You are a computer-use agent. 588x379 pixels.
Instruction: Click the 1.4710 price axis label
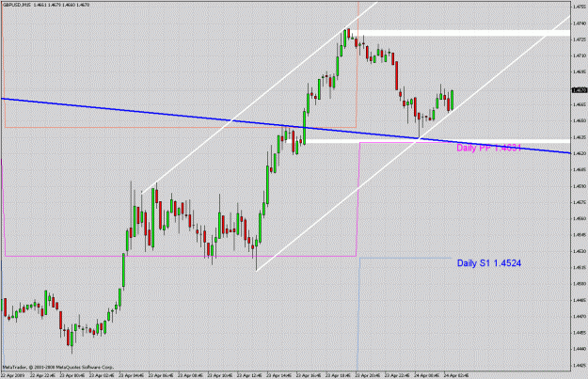coord(580,55)
